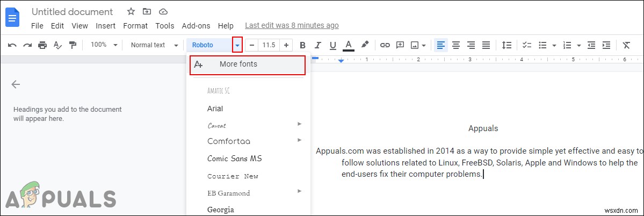Viewport: 644px width, 216px height.
Task: Open the text color picker
Action: point(348,45)
